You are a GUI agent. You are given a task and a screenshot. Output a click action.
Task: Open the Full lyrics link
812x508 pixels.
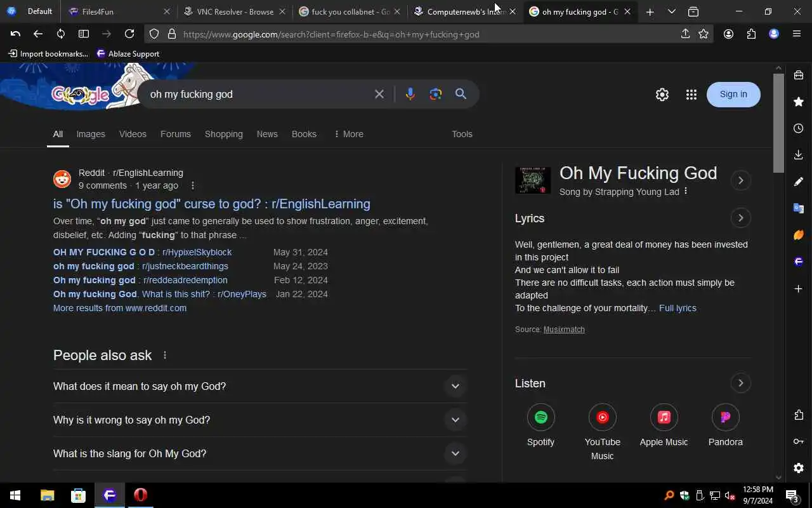click(678, 308)
